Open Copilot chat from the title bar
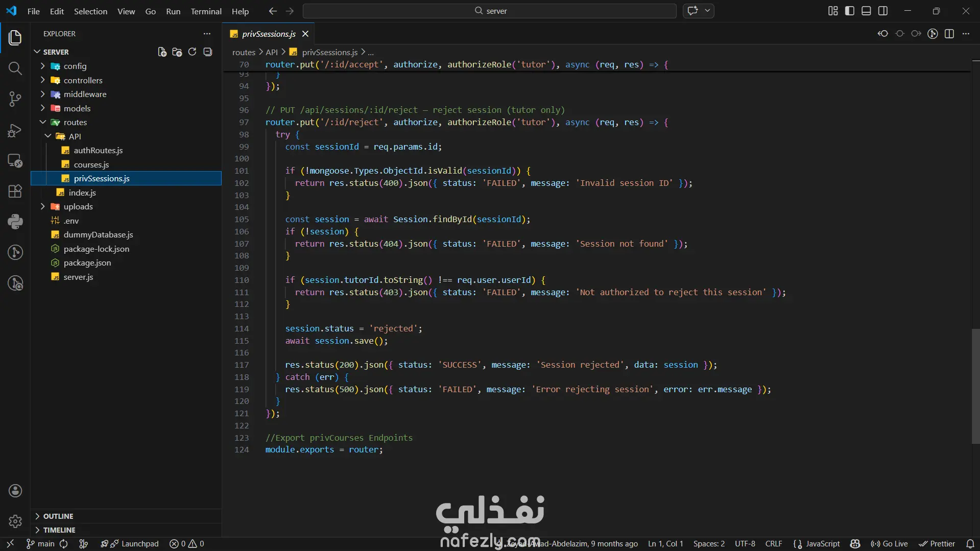Image resolution: width=980 pixels, height=551 pixels. pos(692,11)
